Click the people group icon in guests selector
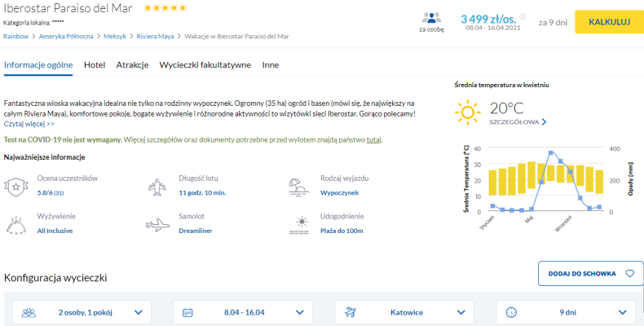This screenshot has height=326, width=644. pos(29,312)
